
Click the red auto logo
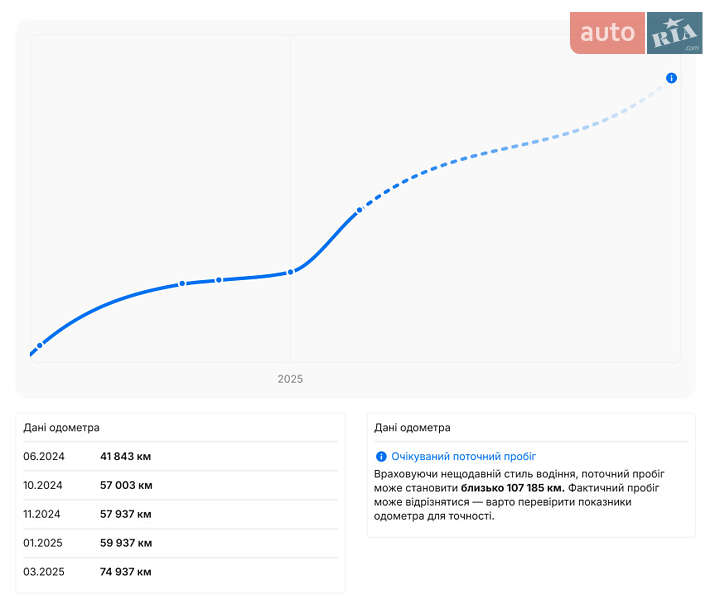[608, 33]
